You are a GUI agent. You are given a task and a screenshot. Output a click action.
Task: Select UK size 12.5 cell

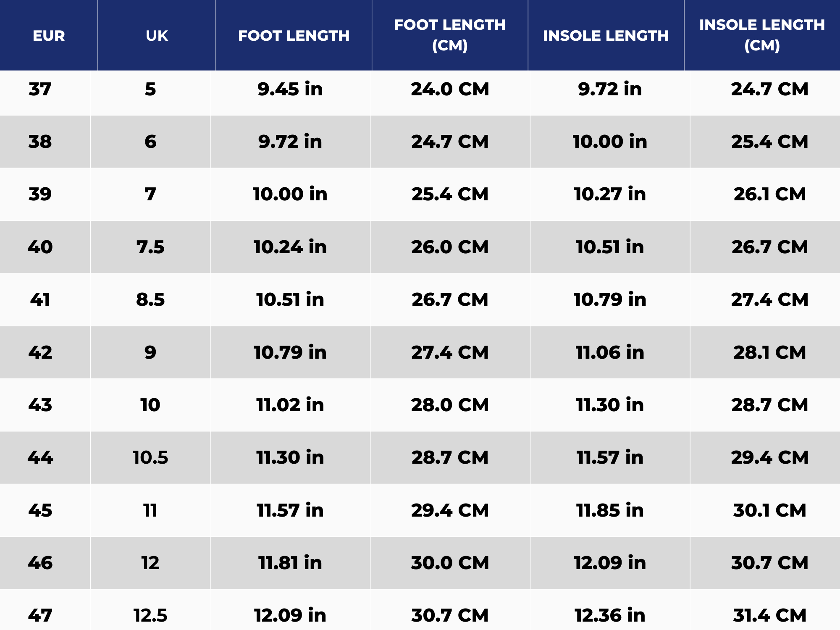click(x=150, y=616)
